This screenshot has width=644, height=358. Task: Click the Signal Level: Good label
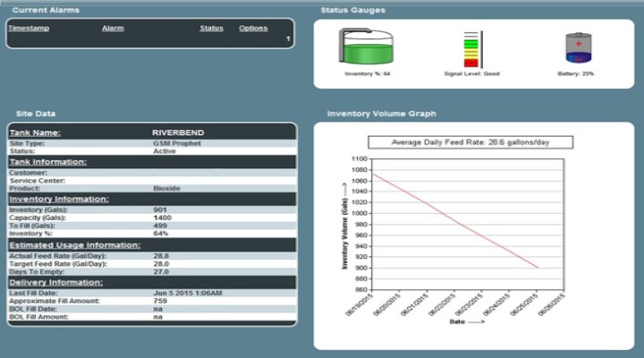click(x=472, y=73)
